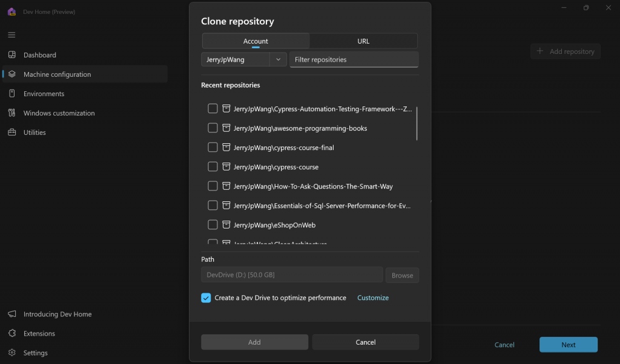The image size is (620, 364).
Task: Open Dashboard in the sidebar
Action: click(x=85, y=55)
